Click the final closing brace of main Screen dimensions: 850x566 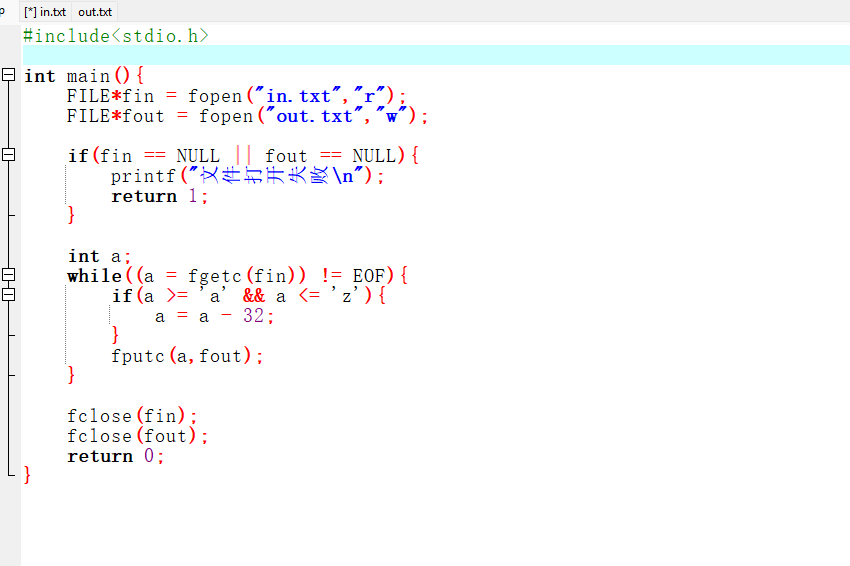(x=27, y=475)
